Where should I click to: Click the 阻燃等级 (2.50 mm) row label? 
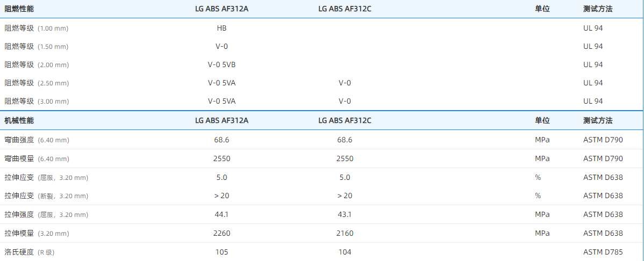(37, 83)
